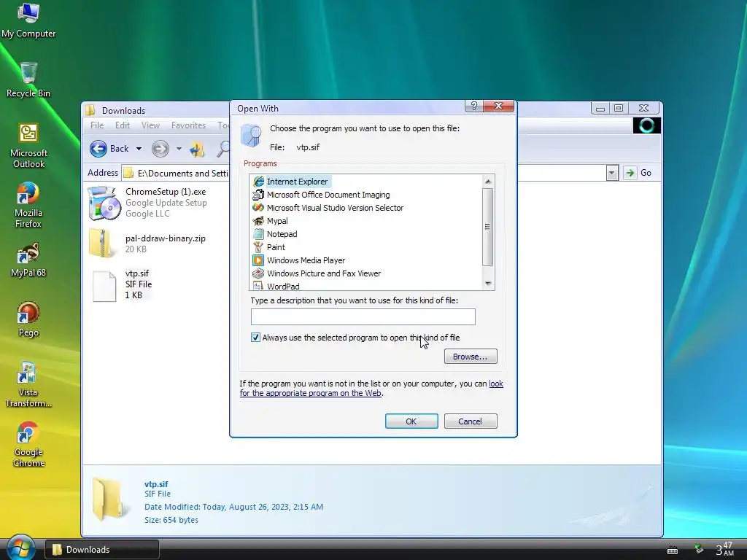The height and width of the screenshot is (560, 747).
Task: Click the address bar path field
Action: [x=183, y=173]
